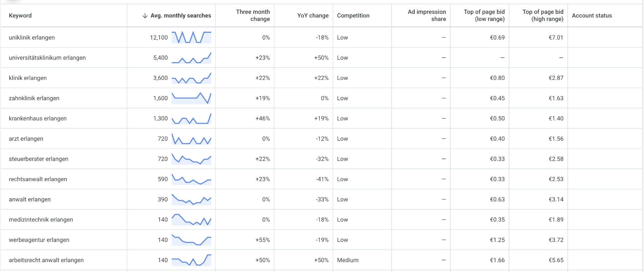This screenshot has height=272, width=644.
Task: Sort by Three month change column
Action: pos(253,15)
